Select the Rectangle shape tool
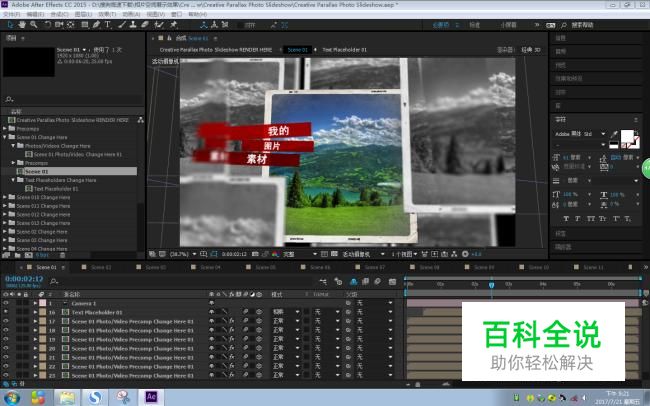The height and width of the screenshot is (406, 650). 85,25
